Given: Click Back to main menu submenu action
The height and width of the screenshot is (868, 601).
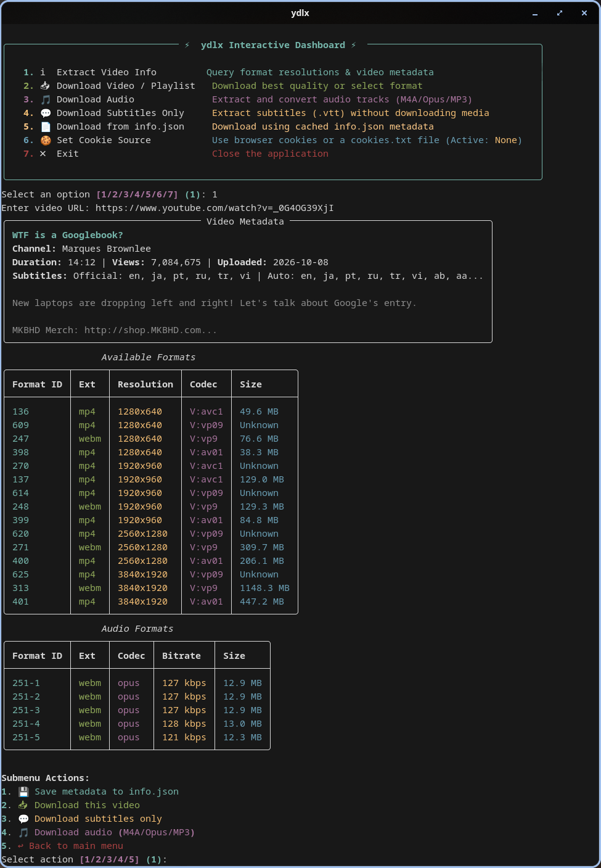Looking at the screenshot, I should 76,846.
